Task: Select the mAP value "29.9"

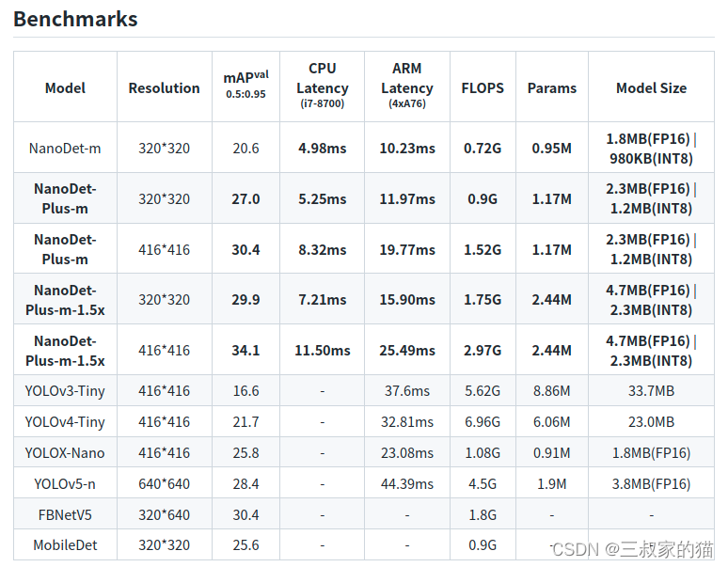Action: point(245,300)
